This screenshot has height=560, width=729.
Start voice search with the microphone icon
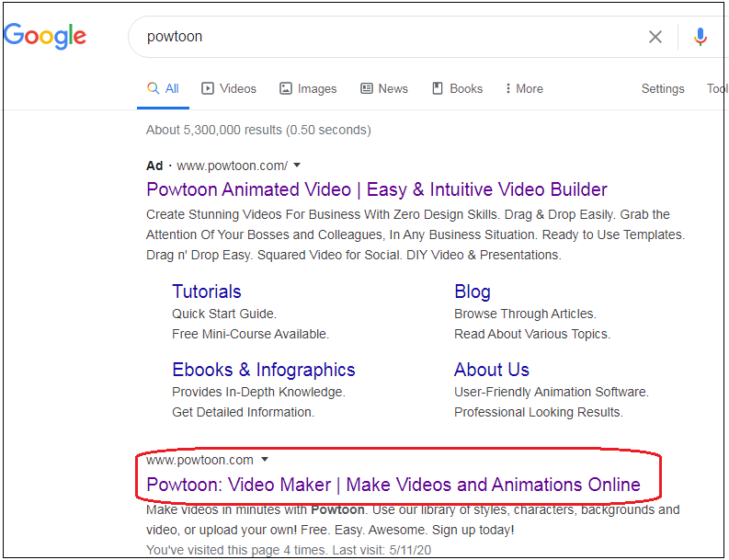(x=701, y=37)
